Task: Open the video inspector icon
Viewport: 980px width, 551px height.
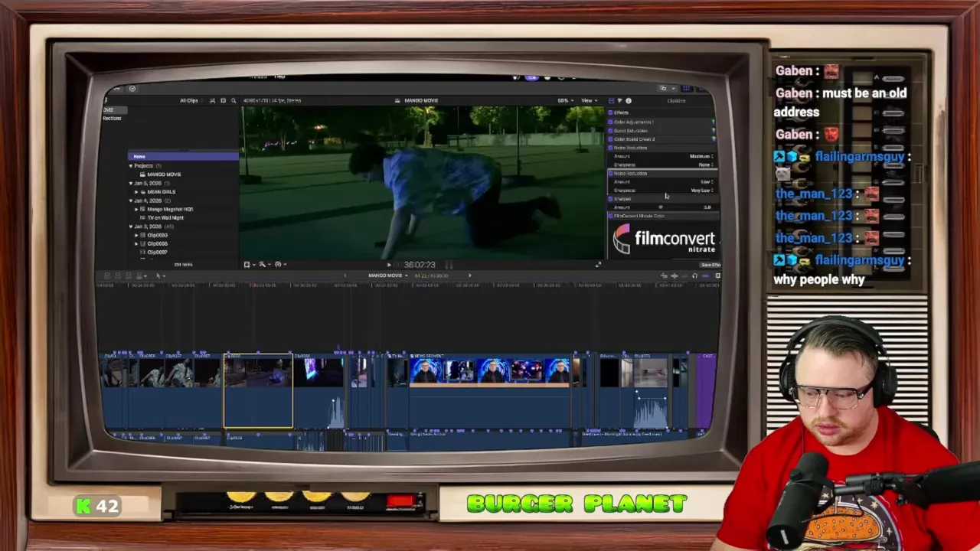Action: point(611,100)
